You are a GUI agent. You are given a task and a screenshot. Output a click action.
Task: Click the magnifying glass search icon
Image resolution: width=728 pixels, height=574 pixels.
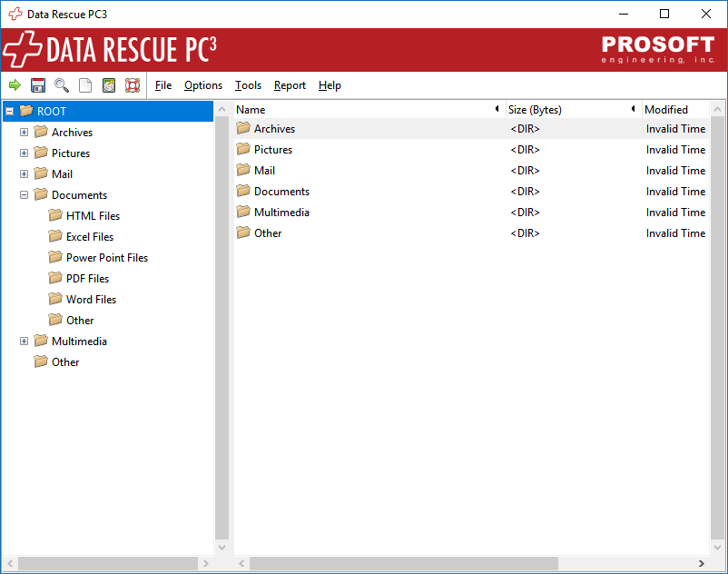pyautogui.click(x=62, y=85)
